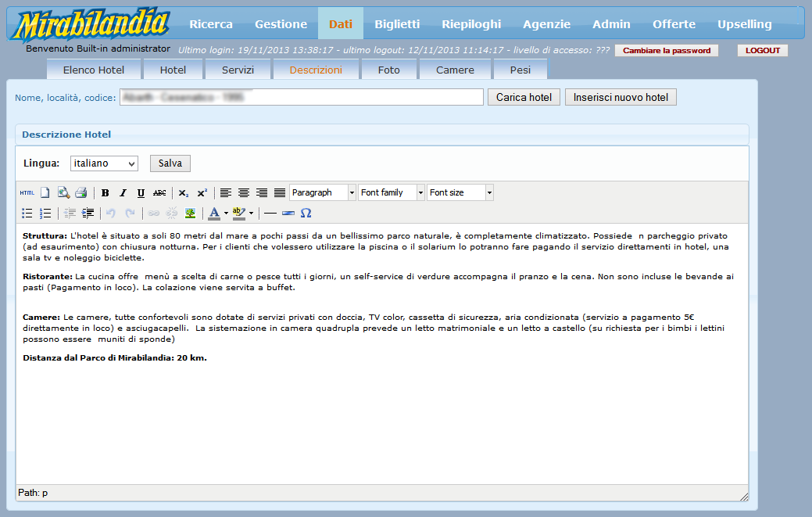Click the LOGOUT button
The height and width of the screenshot is (517, 812).
(763, 50)
